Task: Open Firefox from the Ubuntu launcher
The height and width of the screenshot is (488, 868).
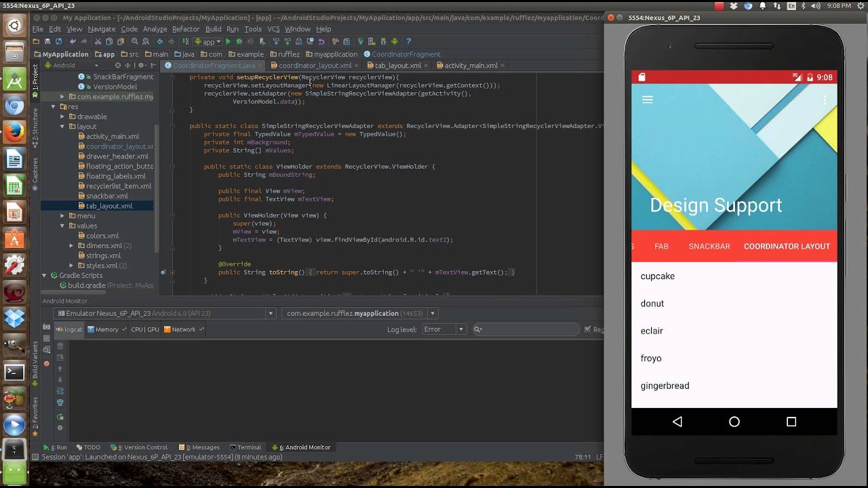Action: [14, 132]
